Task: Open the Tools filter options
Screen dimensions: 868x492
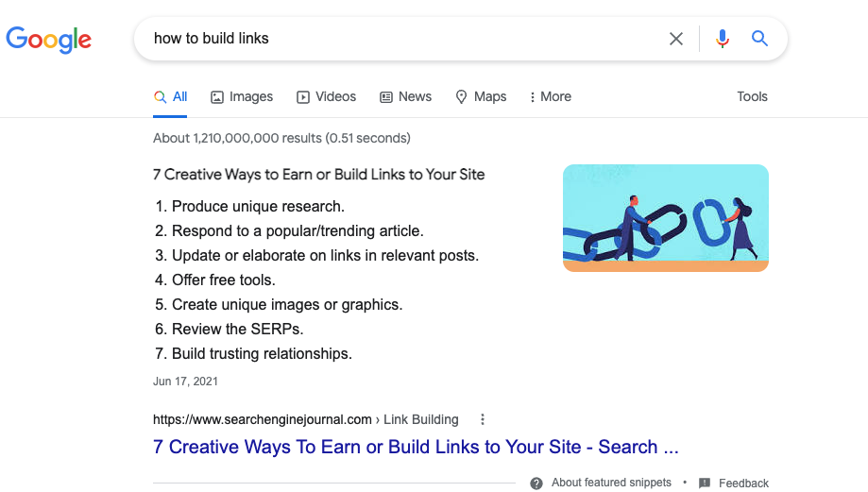Action: coord(752,97)
